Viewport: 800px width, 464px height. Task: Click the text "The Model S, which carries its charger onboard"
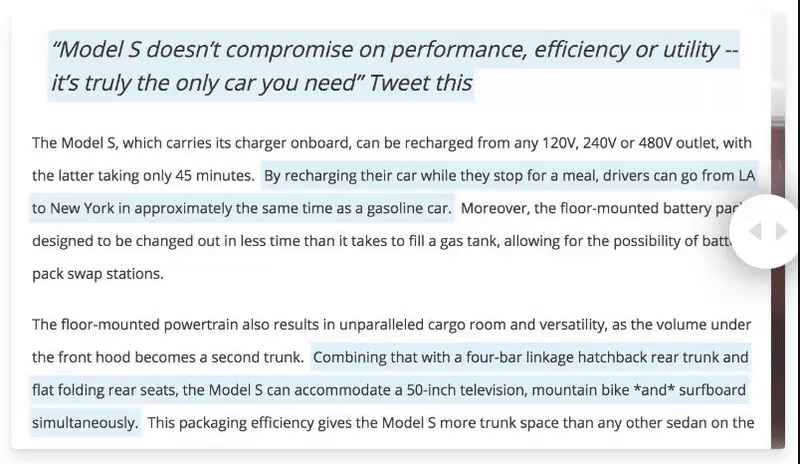(x=191, y=143)
